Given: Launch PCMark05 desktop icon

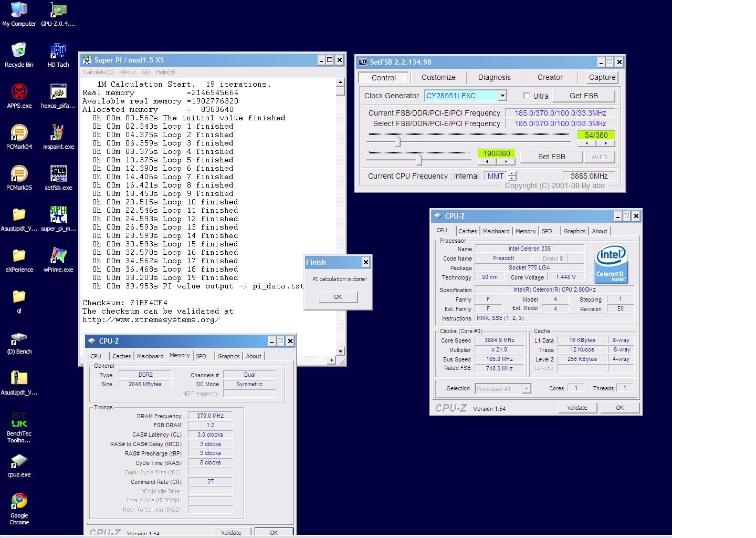Looking at the screenshot, I should pyautogui.click(x=19, y=178).
